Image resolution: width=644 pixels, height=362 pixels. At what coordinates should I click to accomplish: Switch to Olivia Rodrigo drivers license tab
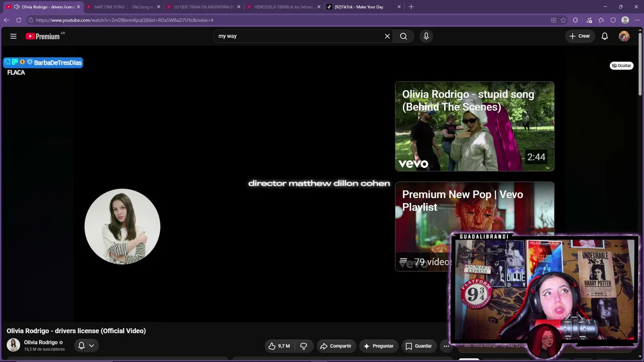point(42,7)
